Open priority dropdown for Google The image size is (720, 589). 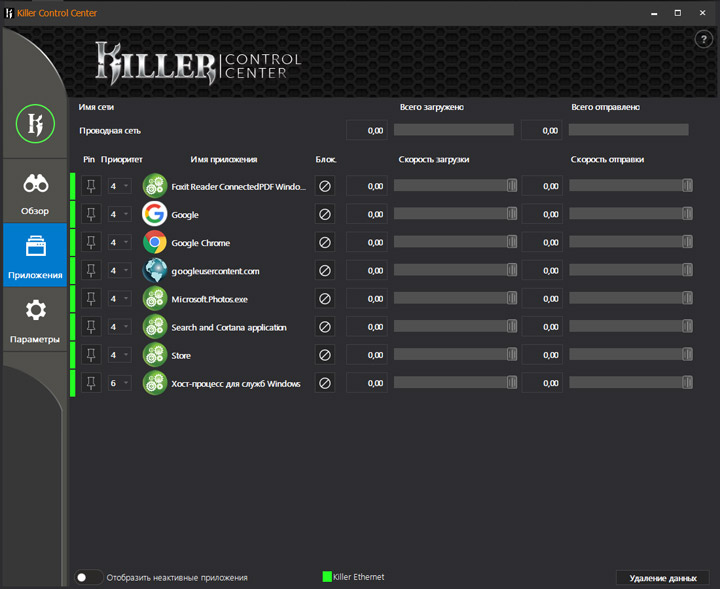click(119, 214)
